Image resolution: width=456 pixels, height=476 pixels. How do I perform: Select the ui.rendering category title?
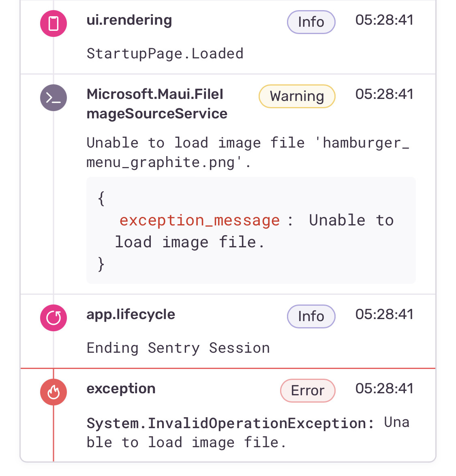click(x=129, y=20)
